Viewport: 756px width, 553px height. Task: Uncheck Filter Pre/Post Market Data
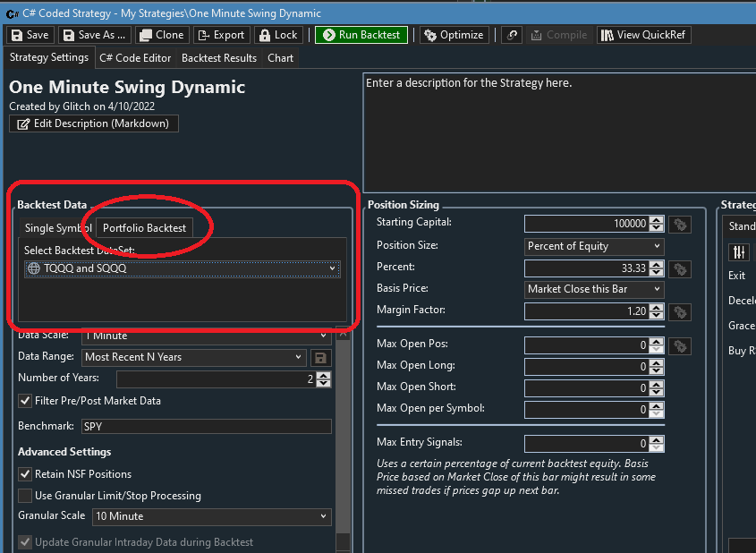coord(25,401)
